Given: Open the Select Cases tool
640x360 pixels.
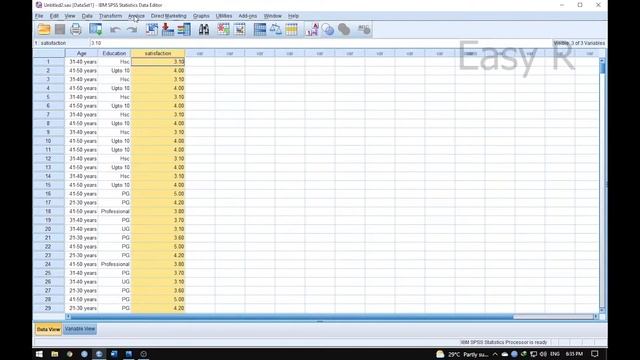Looking at the screenshot, I should coord(291,29).
